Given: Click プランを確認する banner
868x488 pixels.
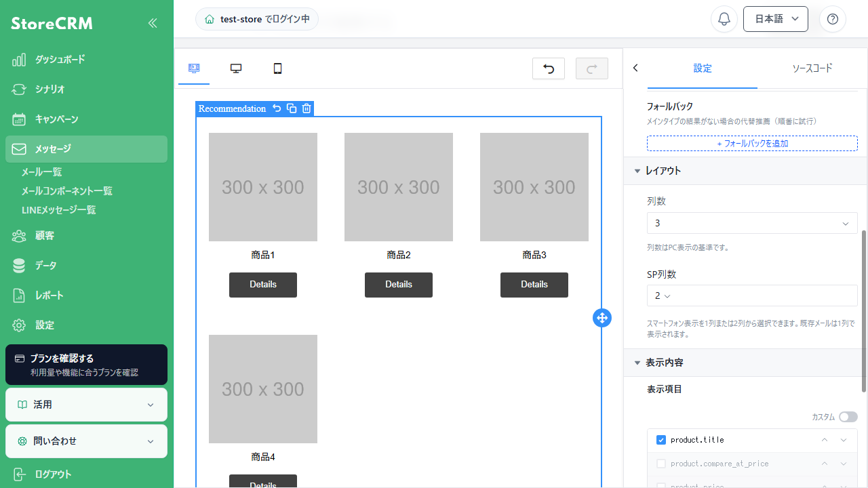Looking at the screenshot, I should point(86,365).
